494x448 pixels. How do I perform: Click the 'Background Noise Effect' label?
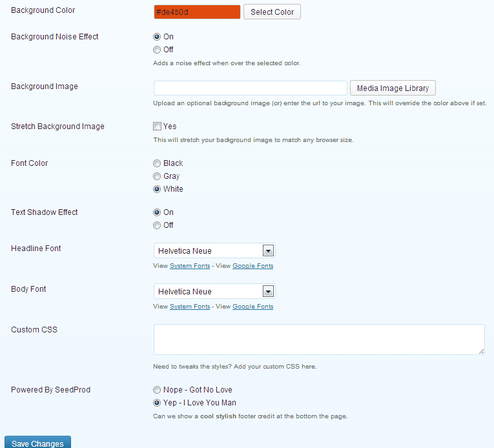coord(54,37)
